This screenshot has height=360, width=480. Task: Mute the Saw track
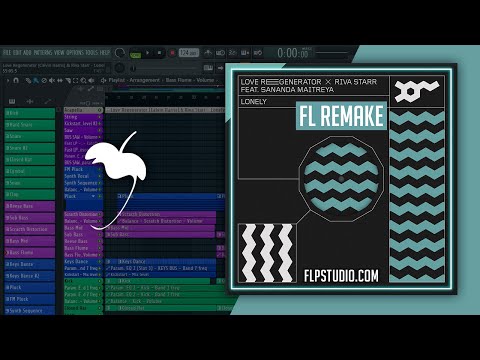(100, 130)
